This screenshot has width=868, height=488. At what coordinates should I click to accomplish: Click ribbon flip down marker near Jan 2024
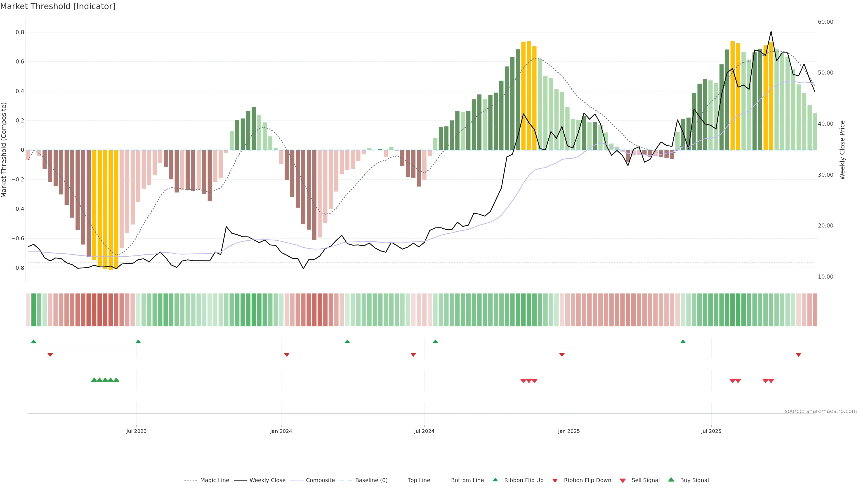287,355
